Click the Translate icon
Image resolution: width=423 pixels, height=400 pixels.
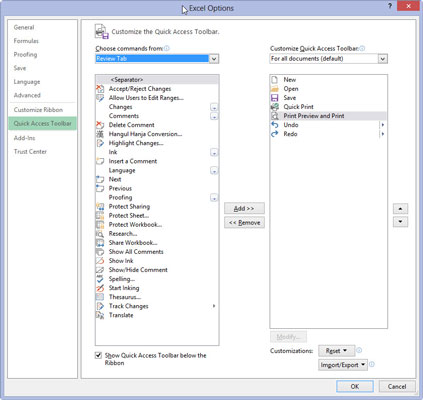tap(100, 315)
